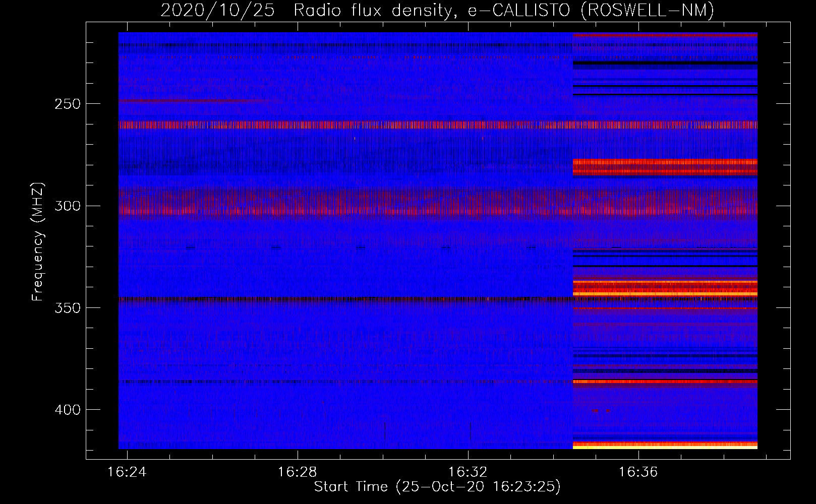Click the plot title '2020/10/25 Radio flux density'

click(x=306, y=10)
